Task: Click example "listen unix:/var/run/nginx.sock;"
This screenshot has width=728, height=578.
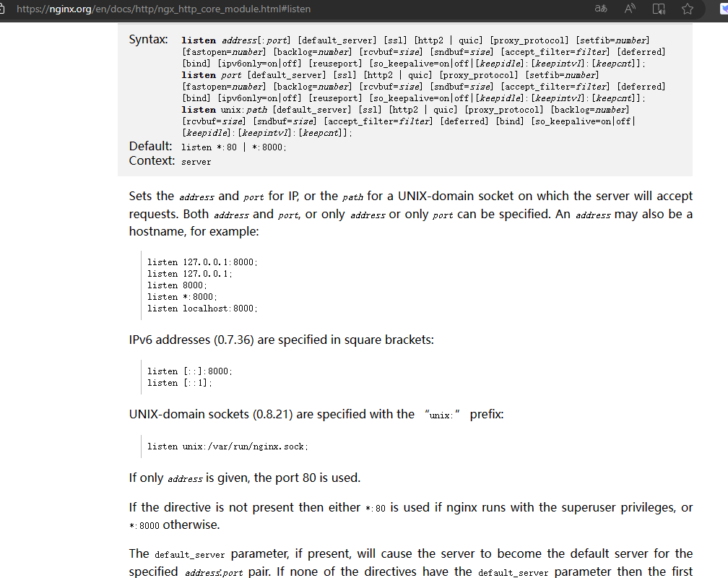Action: (x=227, y=447)
